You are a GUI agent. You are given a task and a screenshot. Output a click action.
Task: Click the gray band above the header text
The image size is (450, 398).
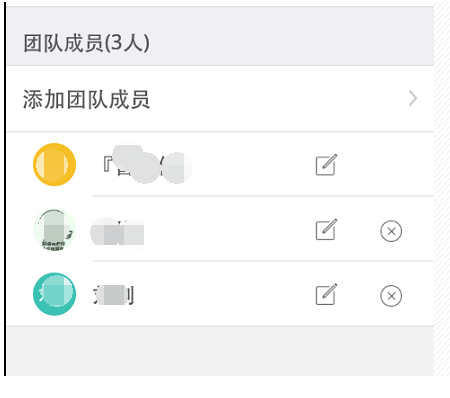click(x=220, y=17)
